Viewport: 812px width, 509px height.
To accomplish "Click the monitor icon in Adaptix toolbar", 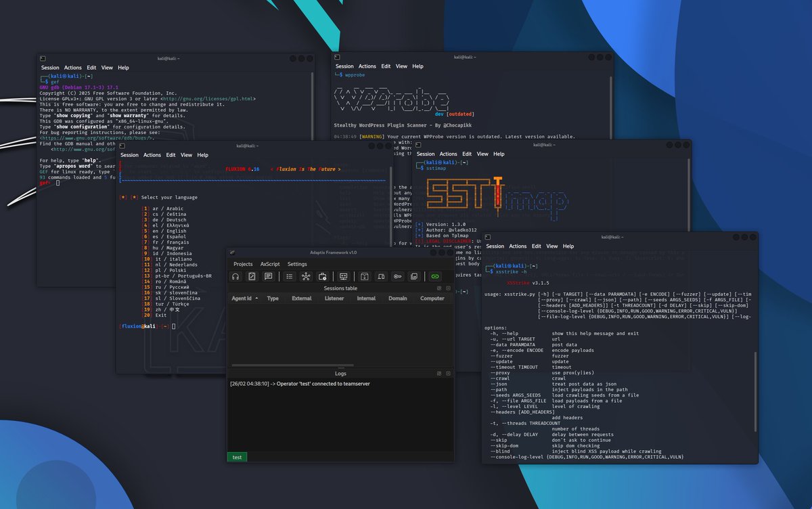I will point(343,276).
